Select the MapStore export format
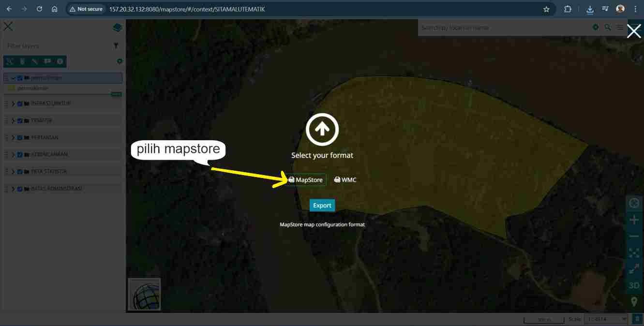This screenshot has height=326, width=644. click(305, 180)
